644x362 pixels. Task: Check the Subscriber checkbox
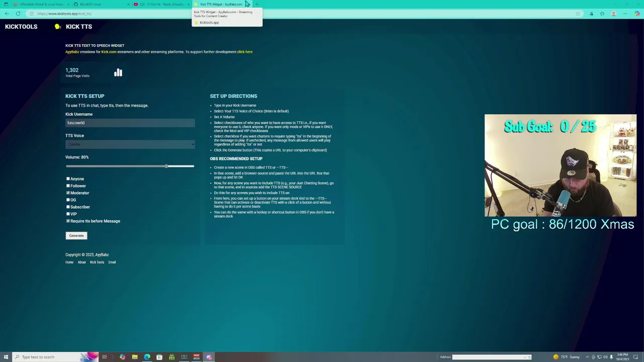point(68,207)
